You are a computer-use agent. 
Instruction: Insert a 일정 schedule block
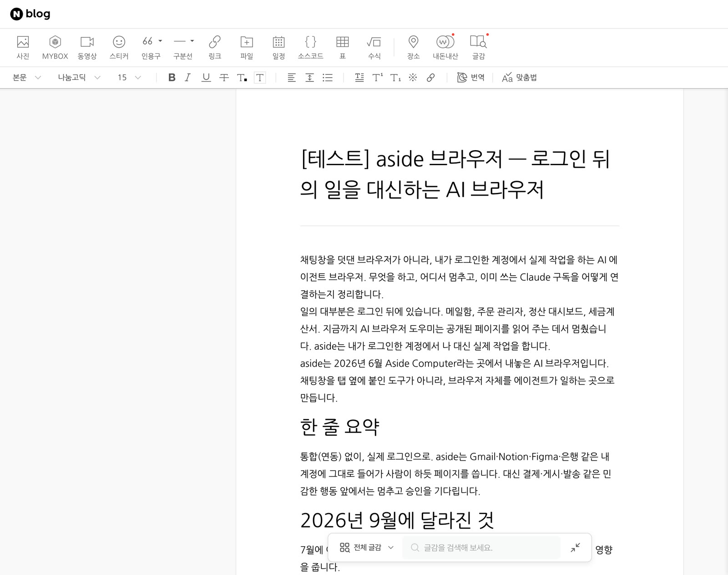click(278, 47)
